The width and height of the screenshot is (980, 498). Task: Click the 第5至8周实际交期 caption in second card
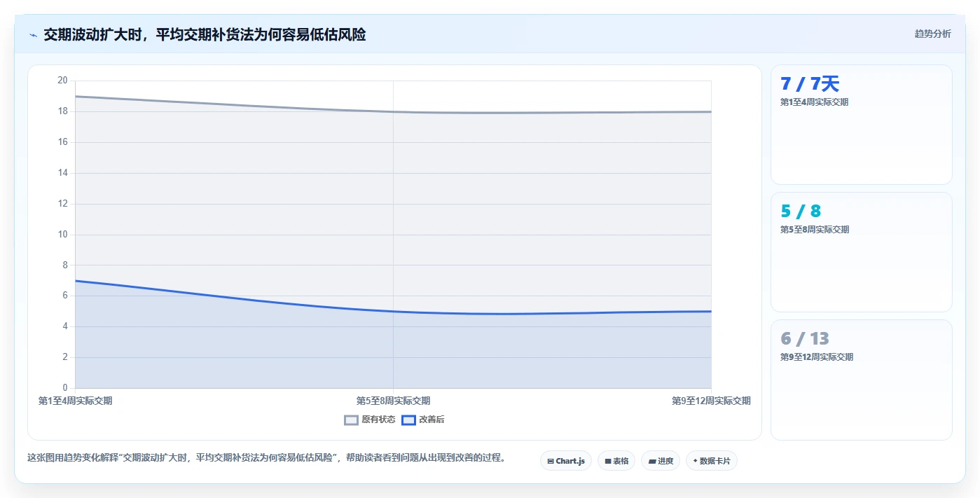(x=815, y=230)
